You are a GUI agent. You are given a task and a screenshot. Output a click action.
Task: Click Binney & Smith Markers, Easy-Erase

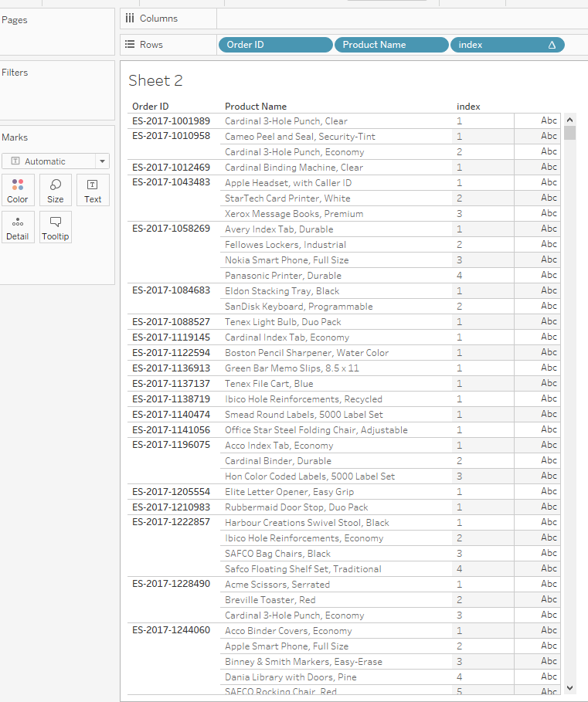(x=304, y=662)
